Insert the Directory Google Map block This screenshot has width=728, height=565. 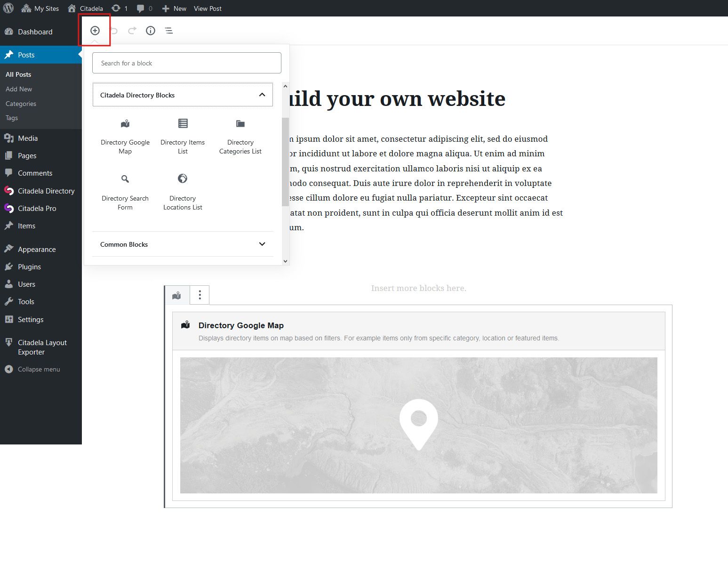click(x=125, y=137)
